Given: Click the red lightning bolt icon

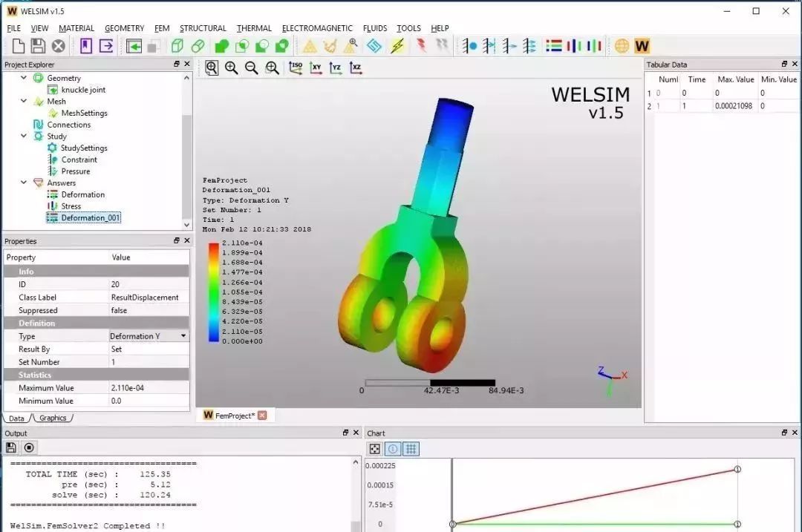Looking at the screenshot, I should [422, 45].
